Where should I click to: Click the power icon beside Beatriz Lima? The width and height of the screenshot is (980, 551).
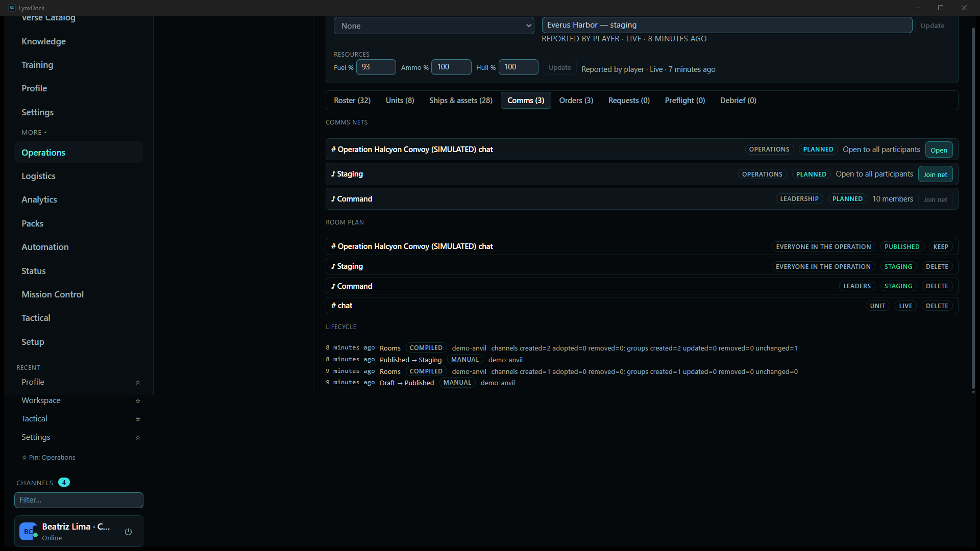(128, 532)
